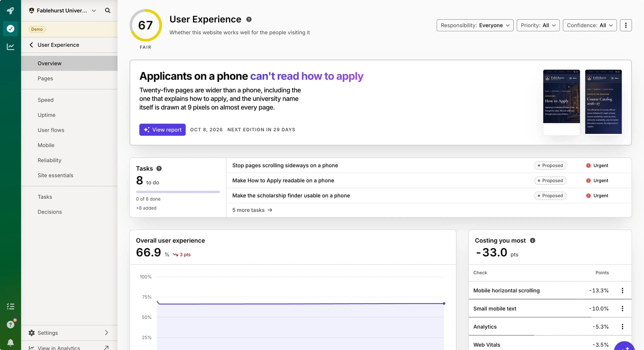Click the tasks progress bar

[x=178, y=192]
